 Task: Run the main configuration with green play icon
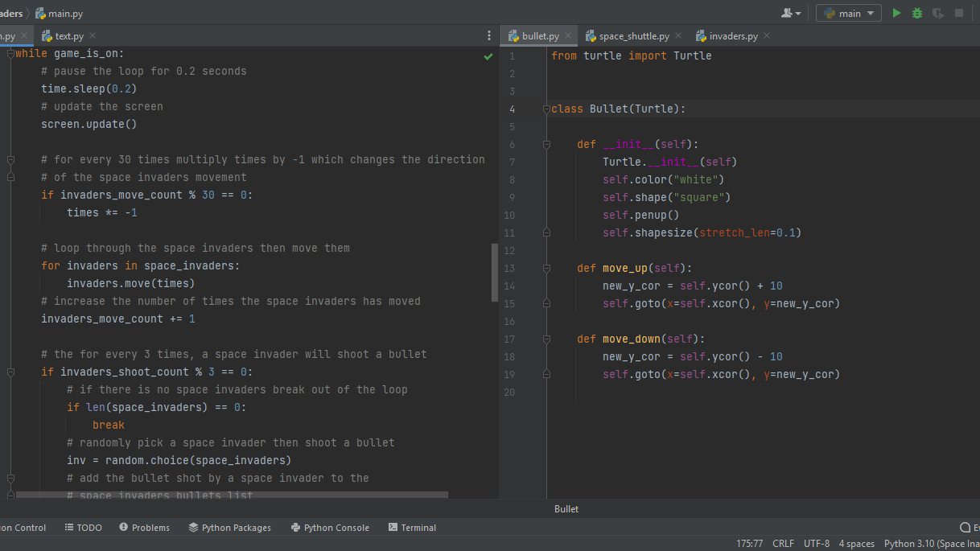coord(896,13)
